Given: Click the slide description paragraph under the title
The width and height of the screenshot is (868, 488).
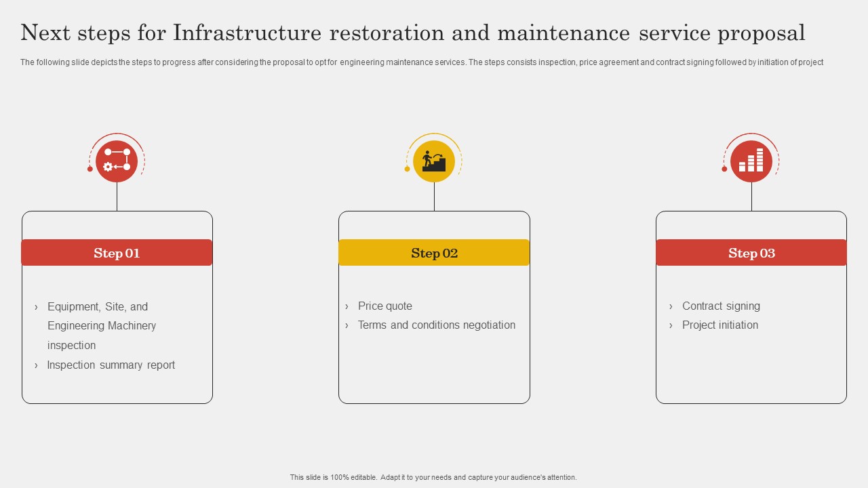Looking at the screenshot, I should [422, 62].
